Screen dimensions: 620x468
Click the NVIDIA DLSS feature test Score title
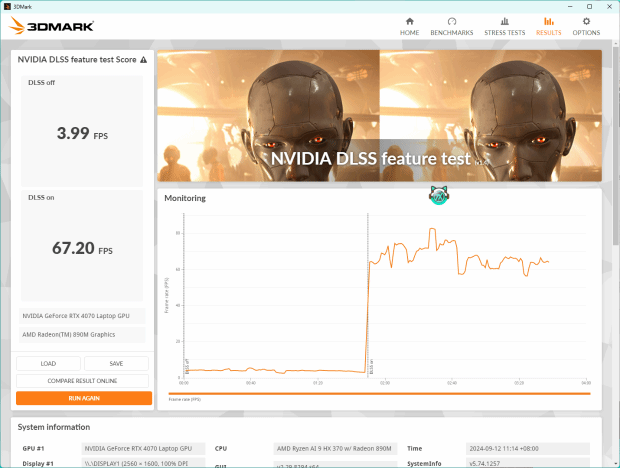point(77,60)
